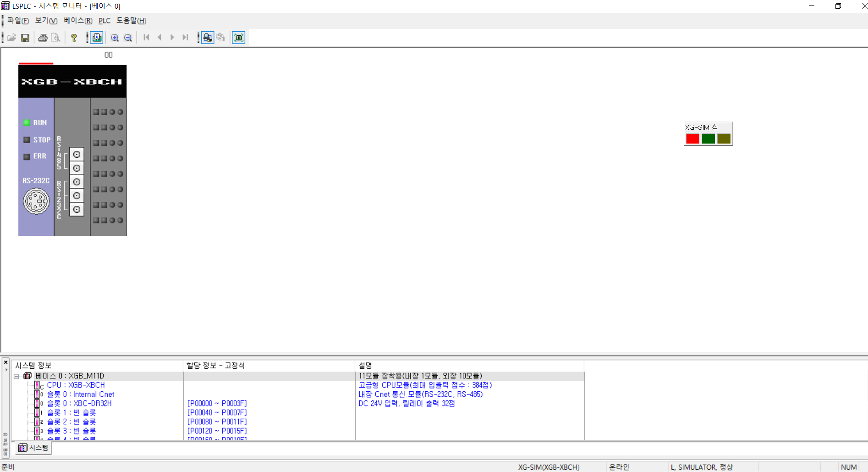Click the 시스템 정보 column header
This screenshot has width=868, height=472.
(x=97, y=366)
